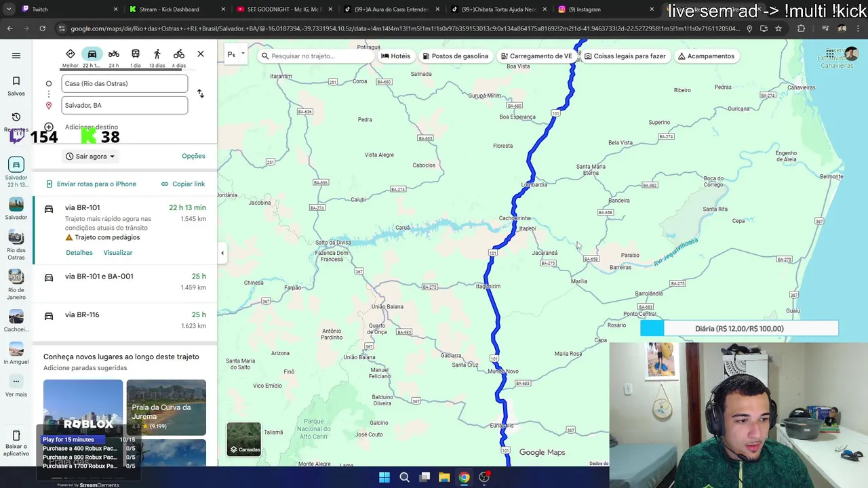
Task: Click the destination field Salvador, BA
Action: coord(125,105)
